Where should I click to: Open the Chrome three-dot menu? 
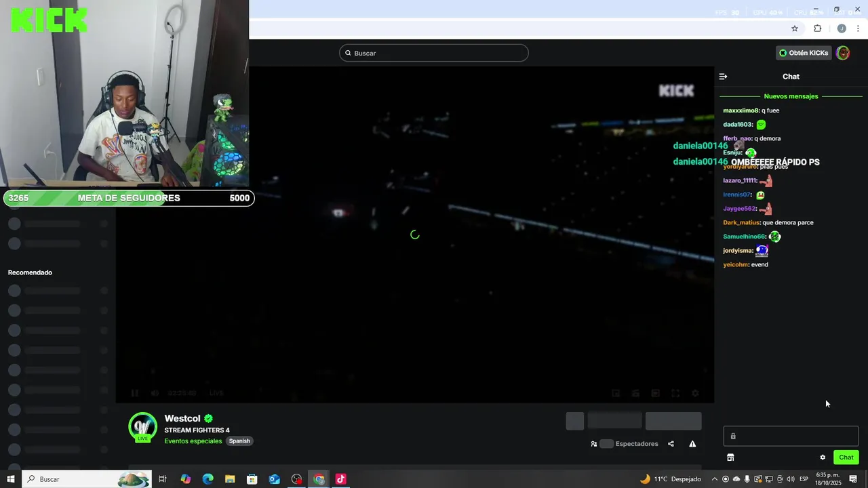click(858, 28)
